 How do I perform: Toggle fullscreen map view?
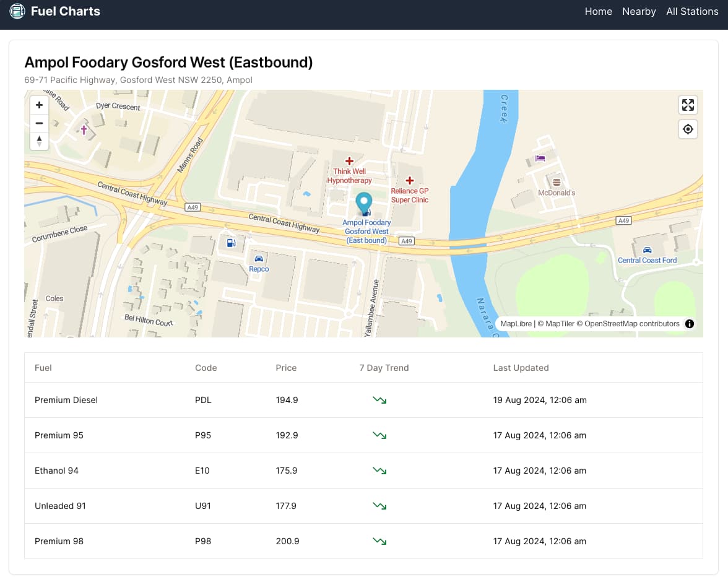pyautogui.click(x=688, y=105)
